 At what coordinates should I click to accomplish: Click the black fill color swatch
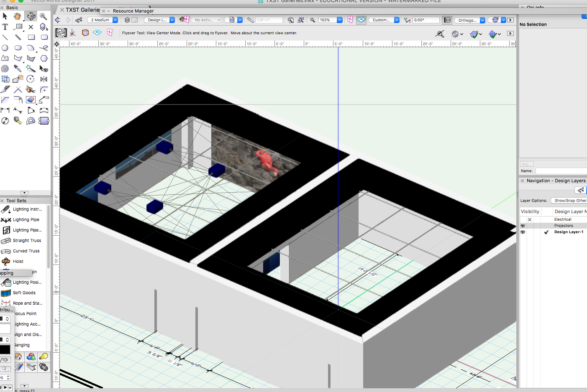[x=5, y=349]
